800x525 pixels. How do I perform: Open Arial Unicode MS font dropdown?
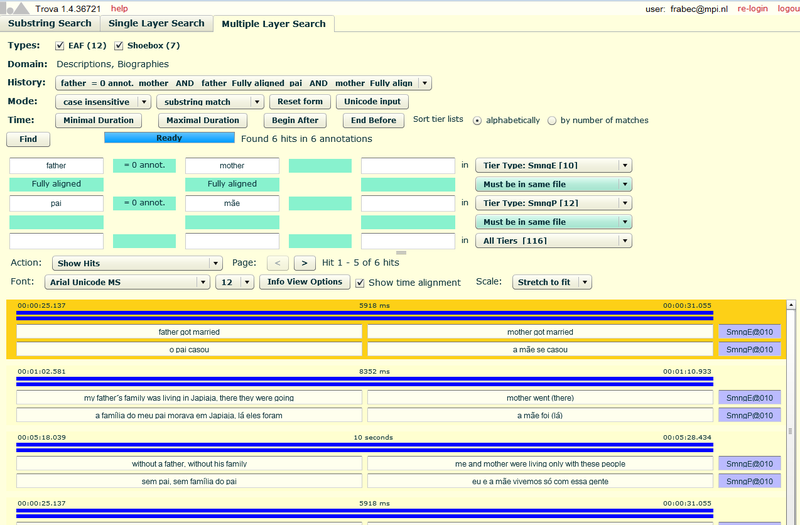coord(127,282)
